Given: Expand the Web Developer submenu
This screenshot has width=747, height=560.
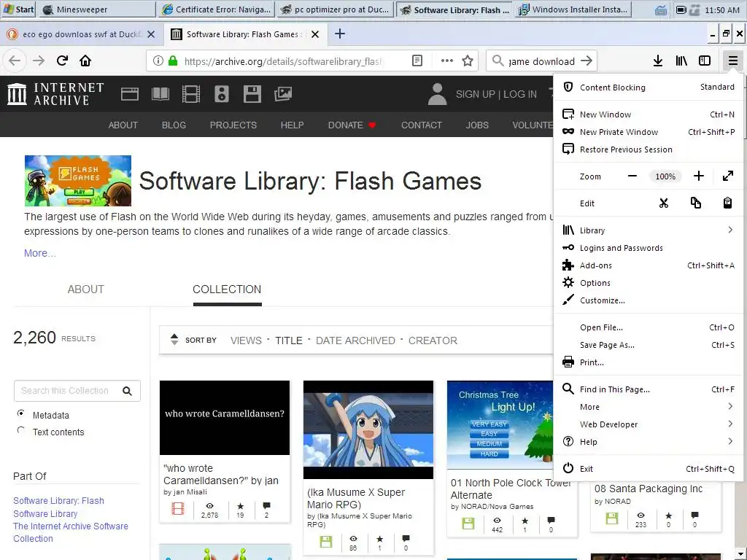Looking at the screenshot, I should click(x=648, y=424).
